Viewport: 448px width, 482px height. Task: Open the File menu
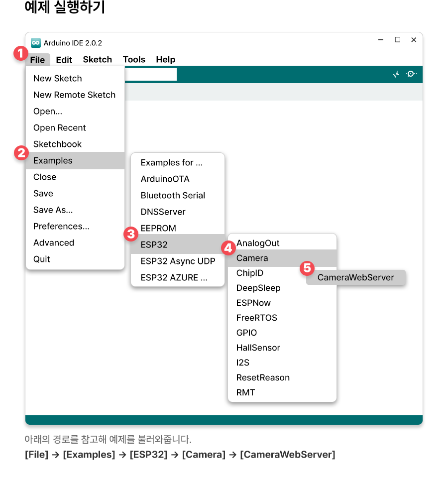37,60
